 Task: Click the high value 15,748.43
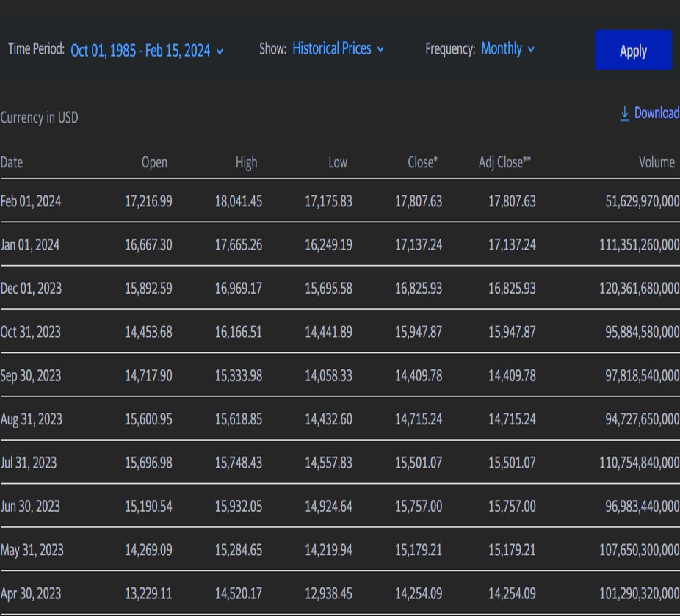pyautogui.click(x=239, y=463)
